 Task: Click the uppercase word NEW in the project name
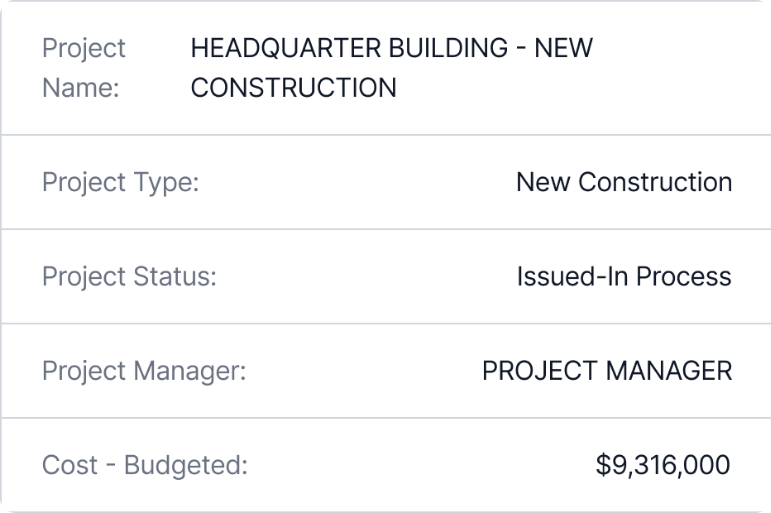(564, 48)
